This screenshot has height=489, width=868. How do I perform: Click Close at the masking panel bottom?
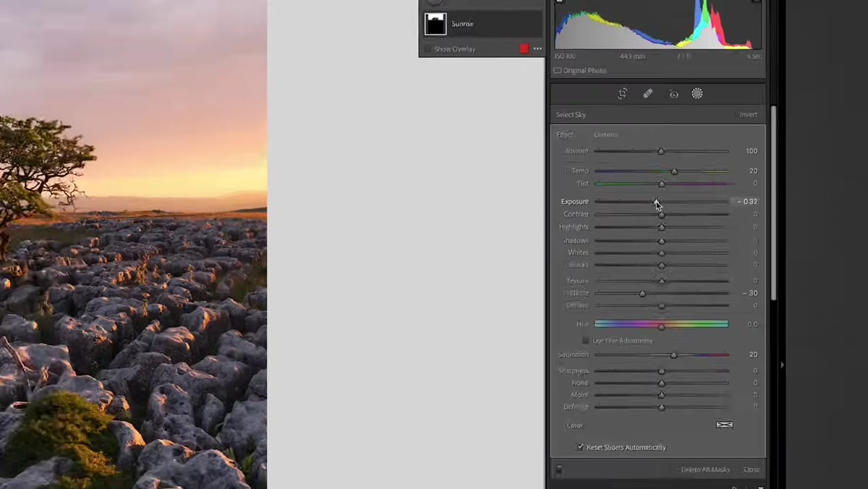(x=752, y=469)
